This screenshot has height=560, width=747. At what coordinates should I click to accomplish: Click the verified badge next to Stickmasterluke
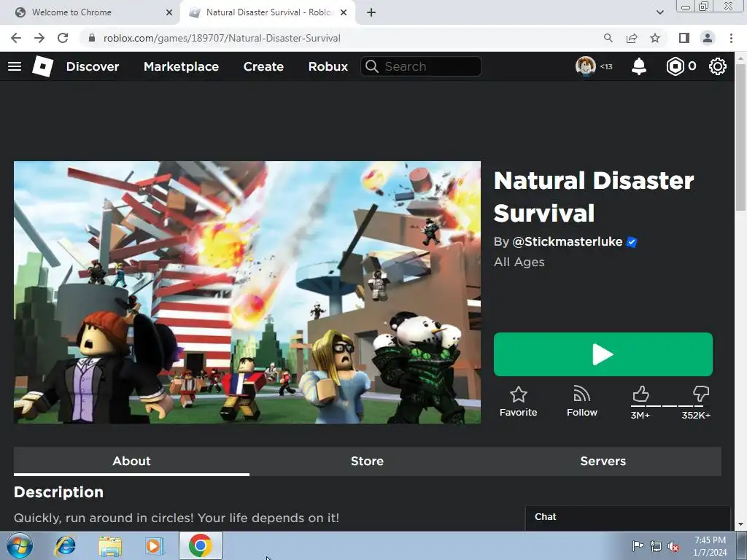tap(632, 242)
